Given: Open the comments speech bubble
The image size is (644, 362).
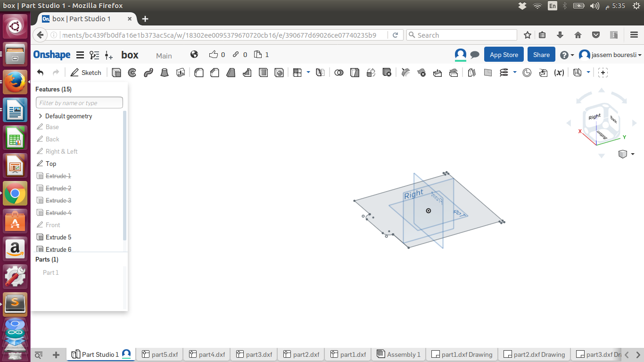Looking at the screenshot, I should (475, 55).
